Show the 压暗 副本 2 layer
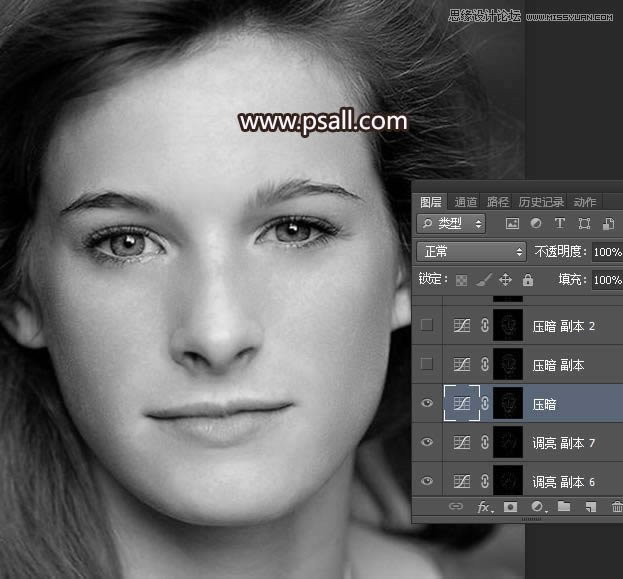Screen dimensions: 623x579 427,325
